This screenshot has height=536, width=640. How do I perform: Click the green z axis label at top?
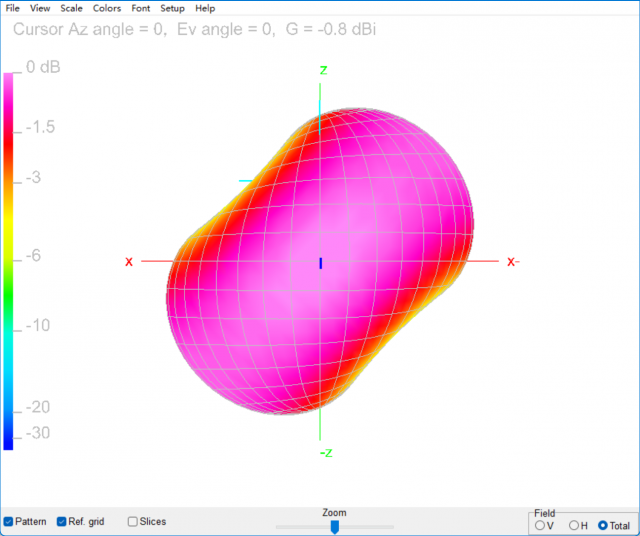point(323,70)
